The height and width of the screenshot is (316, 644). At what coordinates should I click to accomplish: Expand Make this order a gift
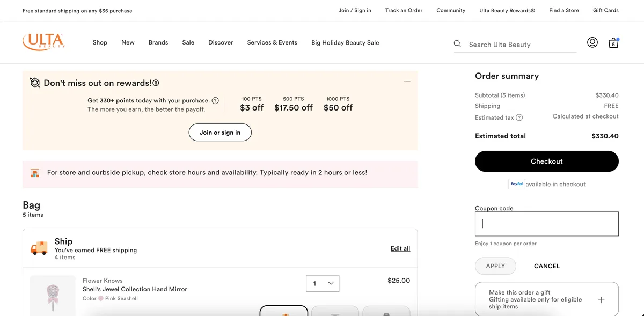tap(601, 300)
